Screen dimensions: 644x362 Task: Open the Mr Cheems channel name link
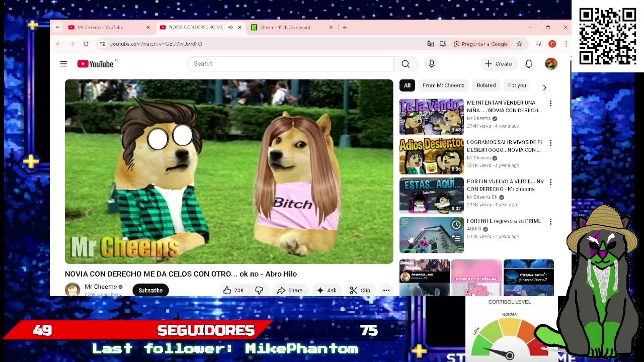tap(101, 287)
